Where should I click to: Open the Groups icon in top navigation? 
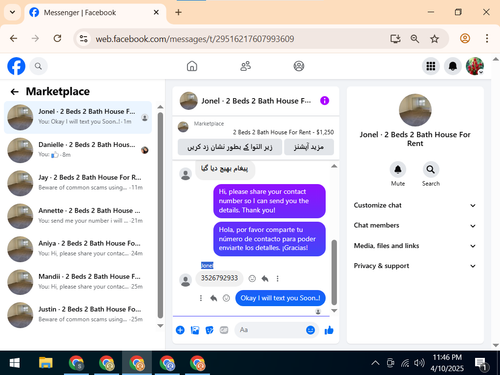click(299, 66)
